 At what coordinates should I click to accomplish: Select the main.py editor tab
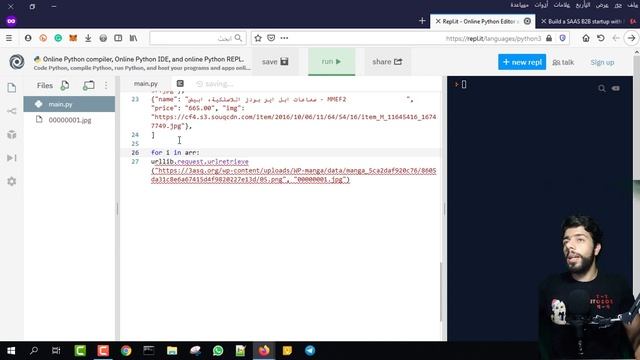click(x=146, y=84)
